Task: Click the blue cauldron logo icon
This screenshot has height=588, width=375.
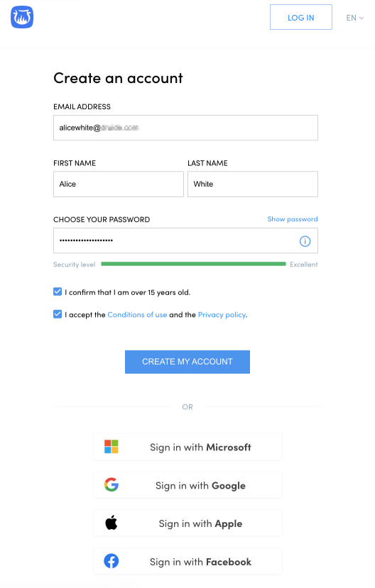Action: [x=22, y=17]
